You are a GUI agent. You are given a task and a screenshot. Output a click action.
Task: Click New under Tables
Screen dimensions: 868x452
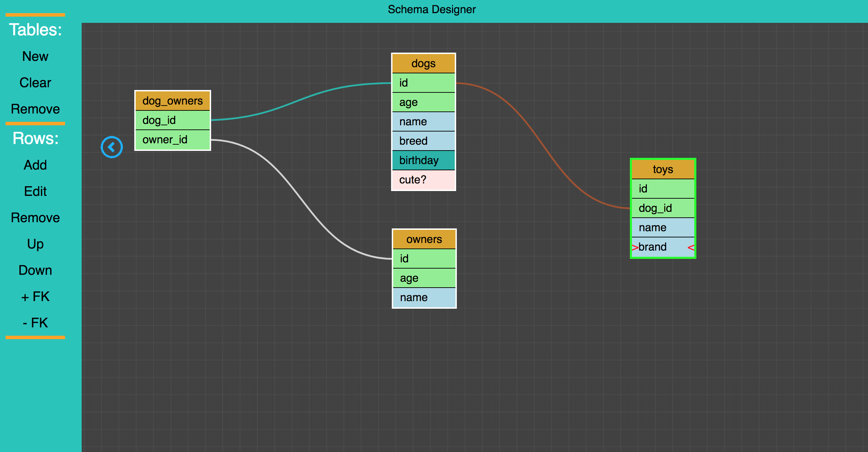(x=35, y=56)
